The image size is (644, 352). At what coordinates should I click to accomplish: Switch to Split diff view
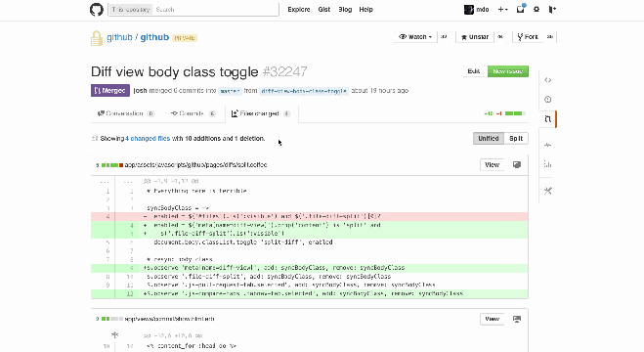pyautogui.click(x=516, y=139)
